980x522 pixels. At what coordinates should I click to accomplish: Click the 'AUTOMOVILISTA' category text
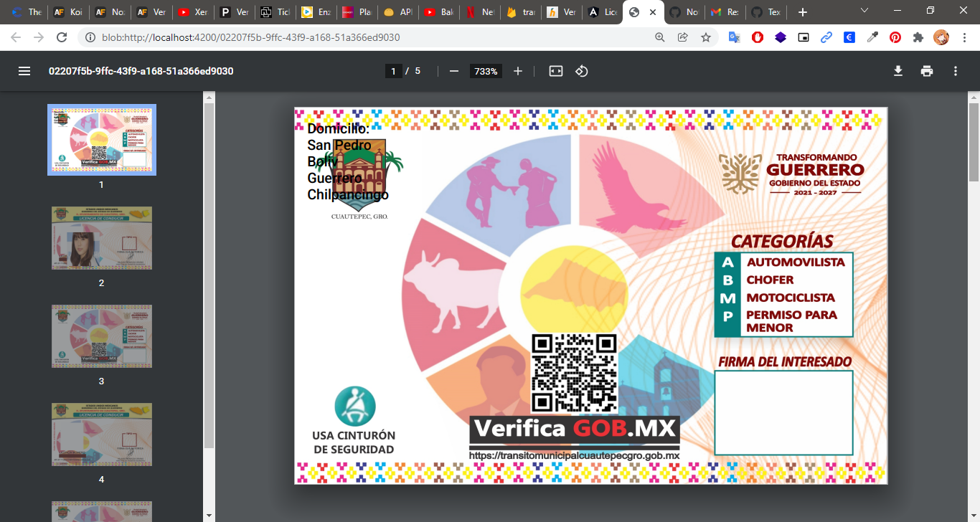coord(796,262)
